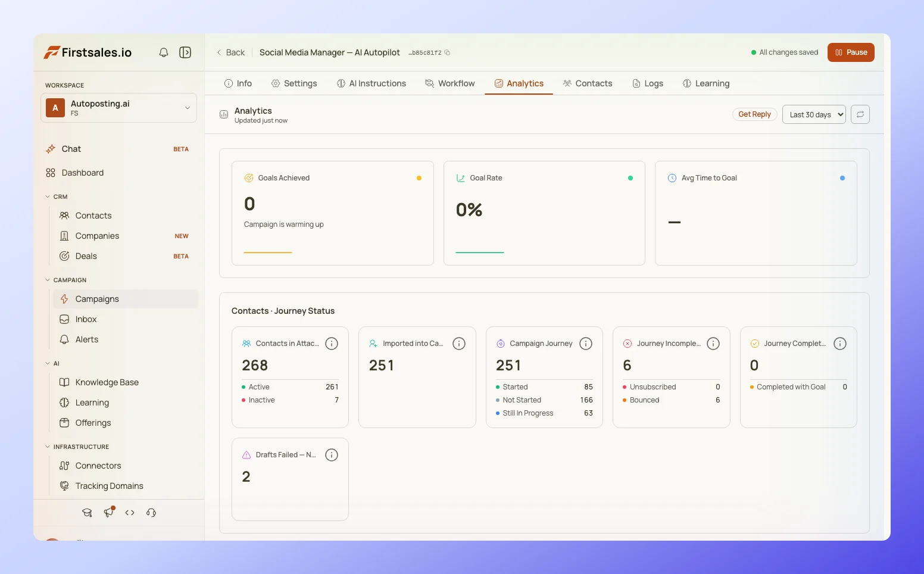Open CRM Contacts in the sidebar
This screenshot has height=574, width=924.
(126, 216)
